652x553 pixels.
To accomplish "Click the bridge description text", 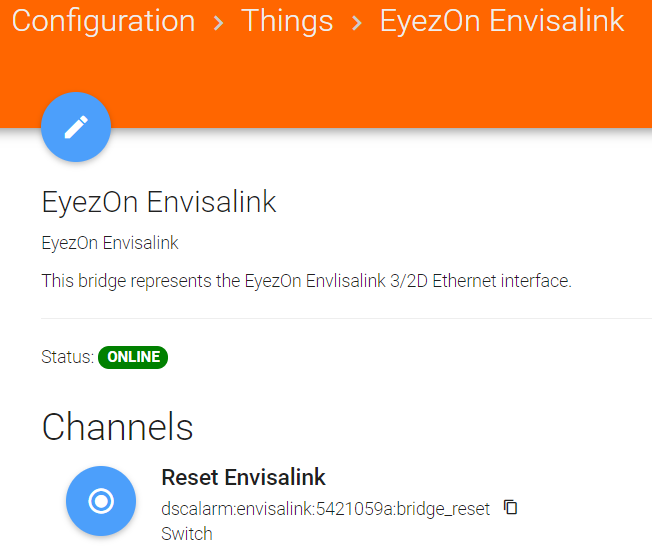I will [x=306, y=281].
